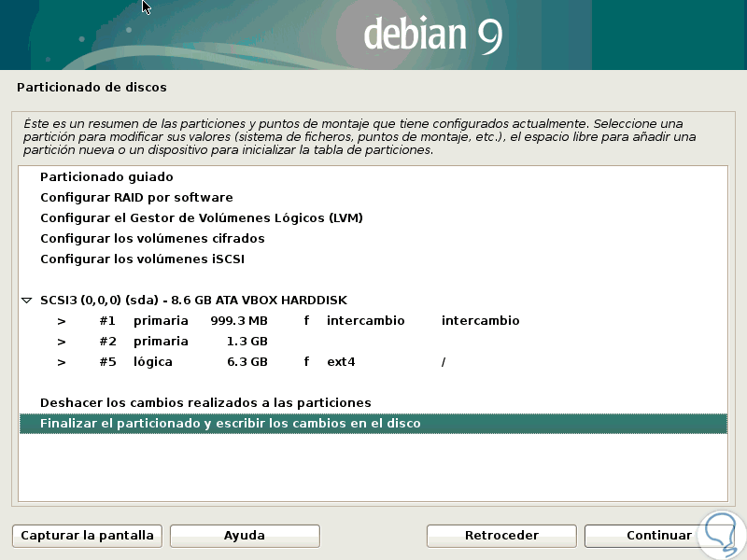Viewport: 747px width, 560px height.
Task: Select SCSI3 (0,0,0) (sda) 8.6 GB disk row
Action: pyautogui.click(x=373, y=300)
